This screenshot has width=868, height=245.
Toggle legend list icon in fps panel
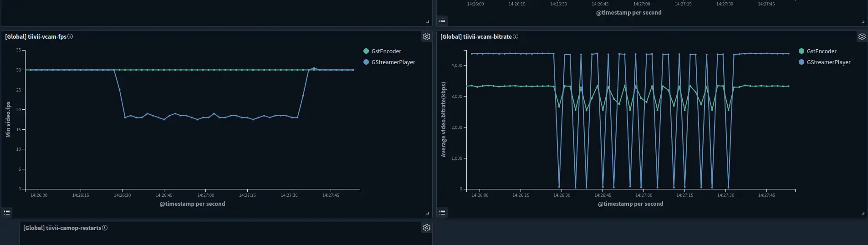[7, 212]
